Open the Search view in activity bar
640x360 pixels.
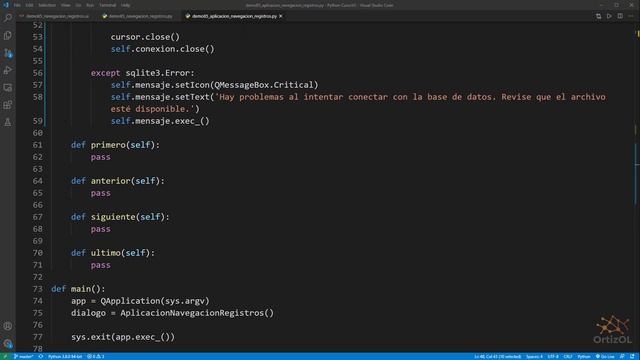pos(8,18)
